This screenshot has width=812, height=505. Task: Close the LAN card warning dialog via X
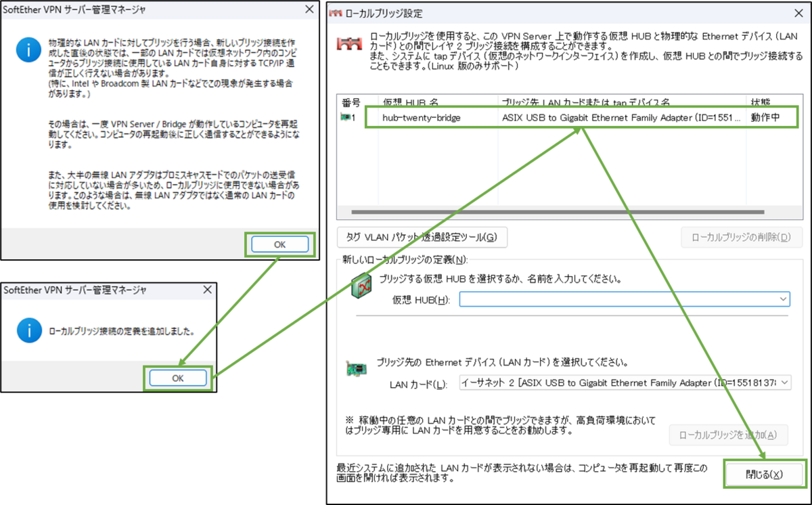(x=309, y=9)
